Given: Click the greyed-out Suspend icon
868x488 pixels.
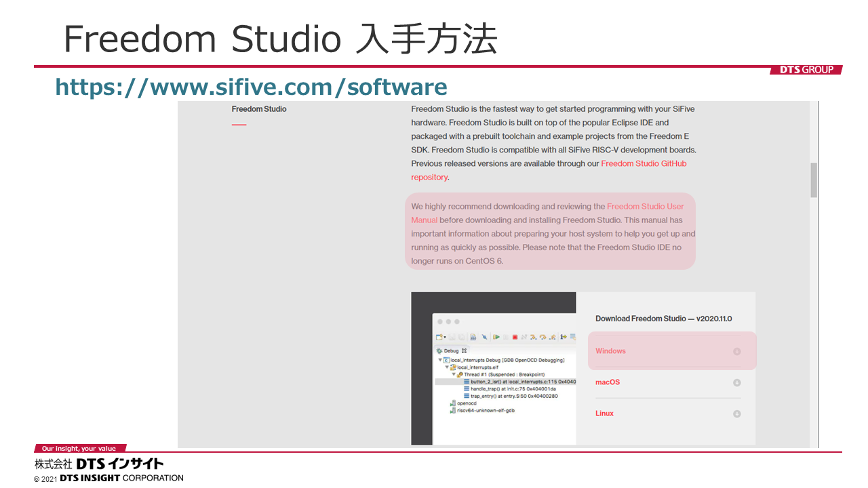Looking at the screenshot, I should (506, 337).
